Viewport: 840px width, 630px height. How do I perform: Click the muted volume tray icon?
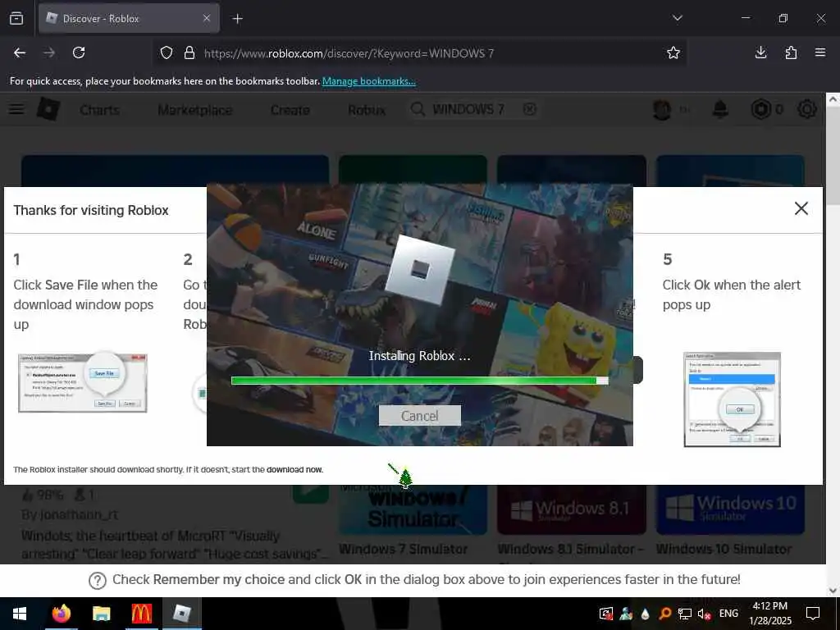click(x=705, y=614)
